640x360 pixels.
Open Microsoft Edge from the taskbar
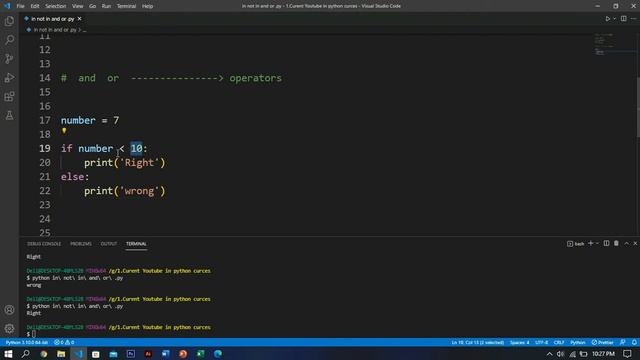point(218,354)
